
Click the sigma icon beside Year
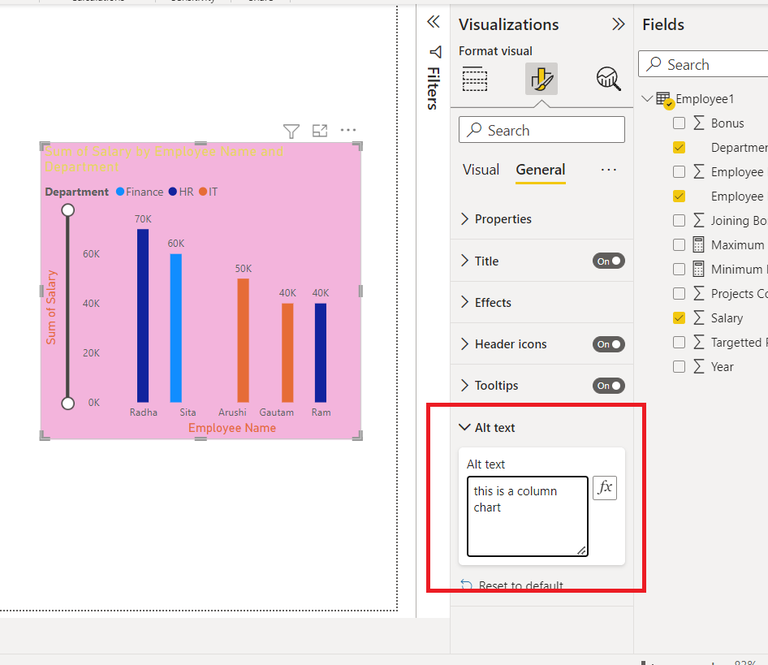pyautogui.click(x=699, y=366)
